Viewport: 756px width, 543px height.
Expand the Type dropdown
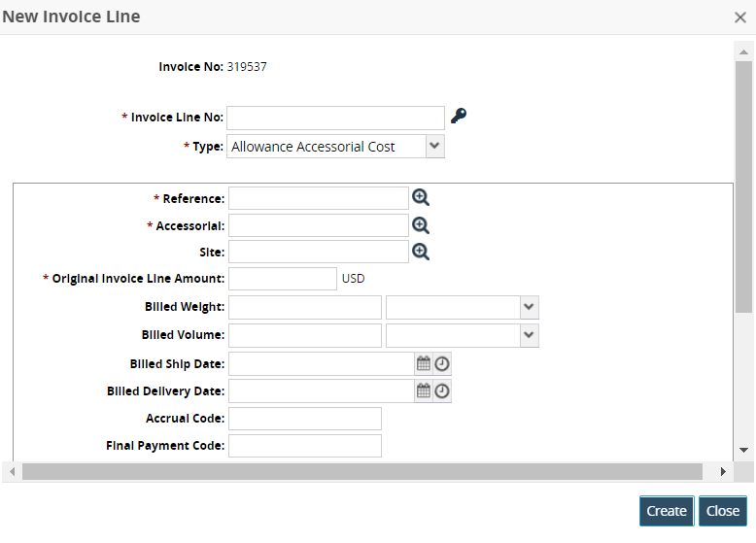(x=434, y=147)
